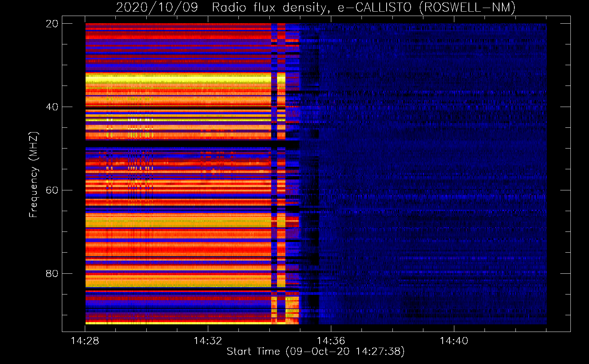The height and width of the screenshot is (364, 589).
Task: Click the plot title date '2020/10/09'
Action: 157,7
